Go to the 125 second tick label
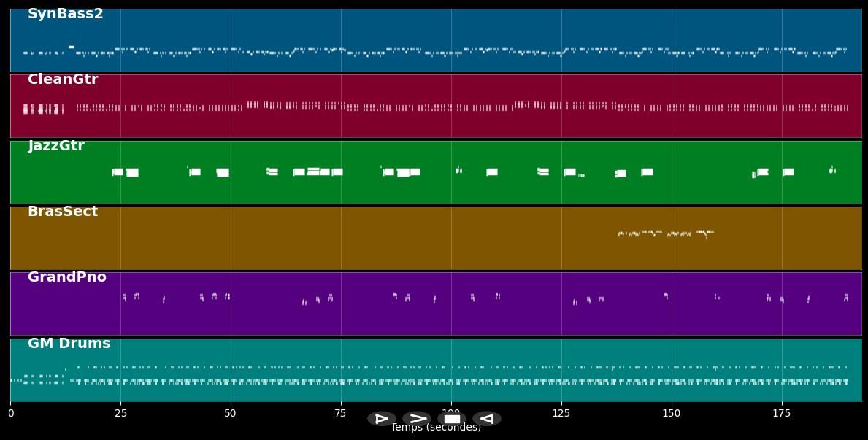868x440 pixels. pos(561,414)
